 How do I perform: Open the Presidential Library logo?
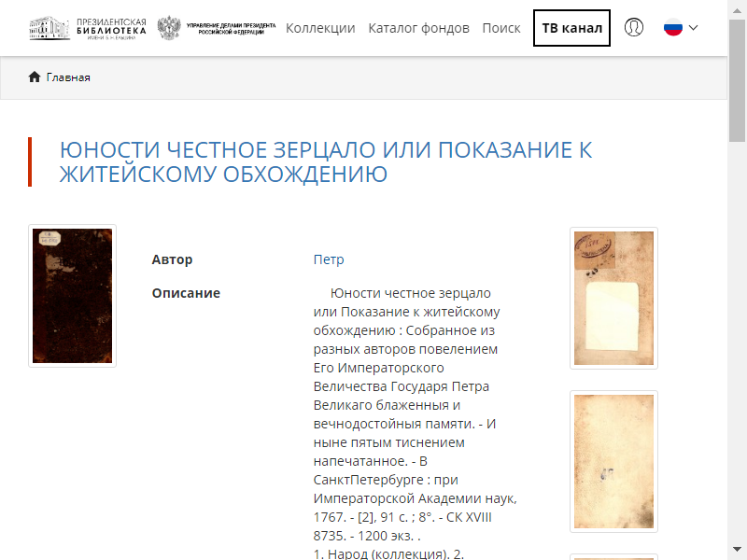click(x=88, y=28)
